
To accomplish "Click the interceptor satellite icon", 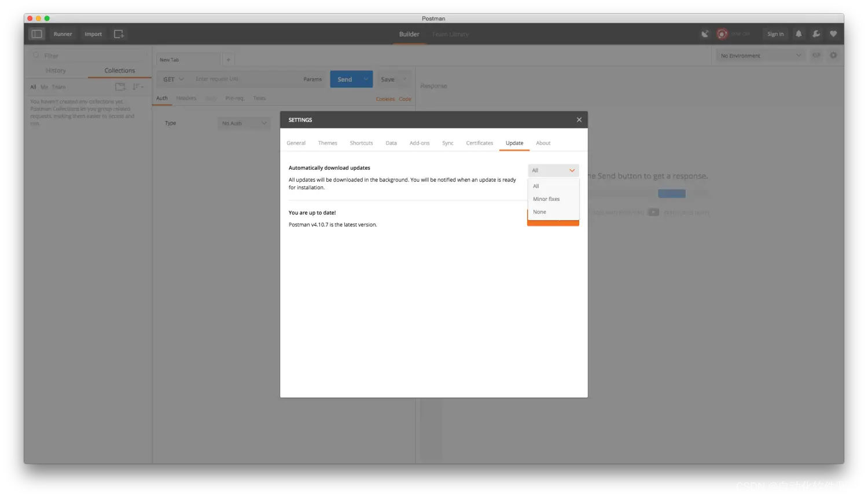I will click(705, 34).
